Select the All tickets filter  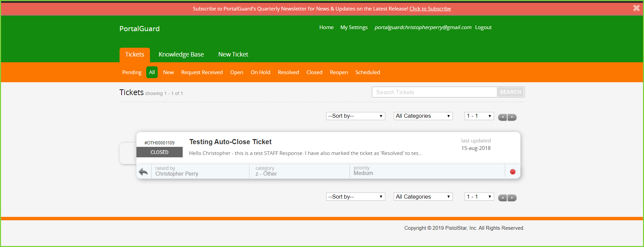click(152, 72)
